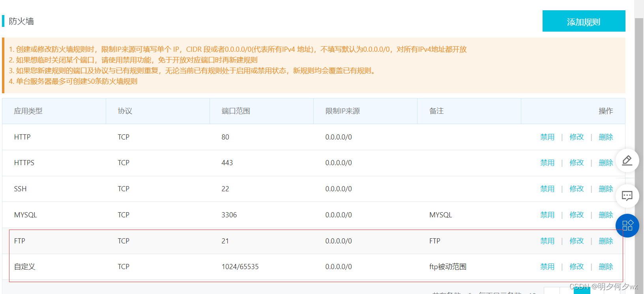This screenshot has width=644, height=294.
Task: Click the 添加规则 button
Action: tap(584, 21)
